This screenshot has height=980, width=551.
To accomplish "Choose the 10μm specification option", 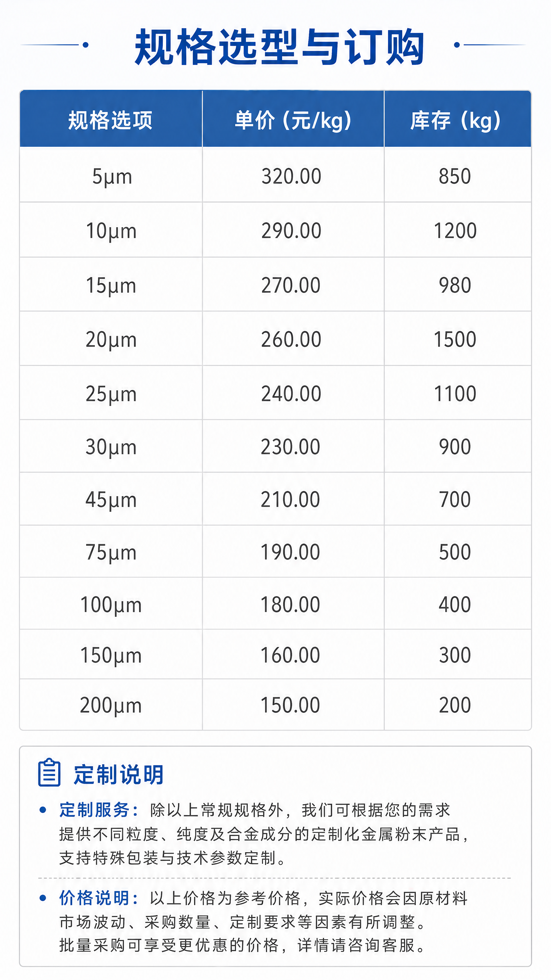I will 111,230.
